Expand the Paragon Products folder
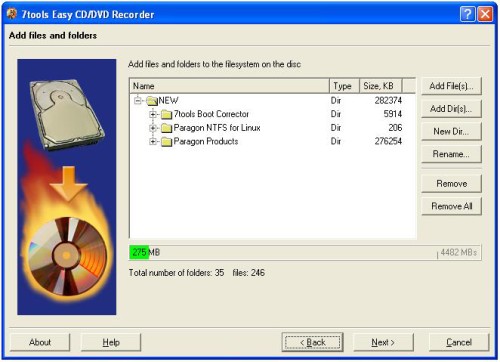 (153, 142)
